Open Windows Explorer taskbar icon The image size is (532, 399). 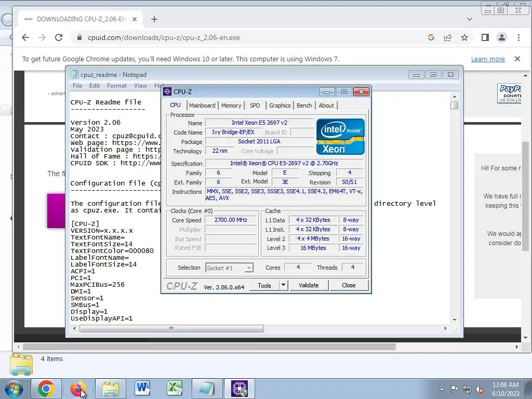(110, 389)
